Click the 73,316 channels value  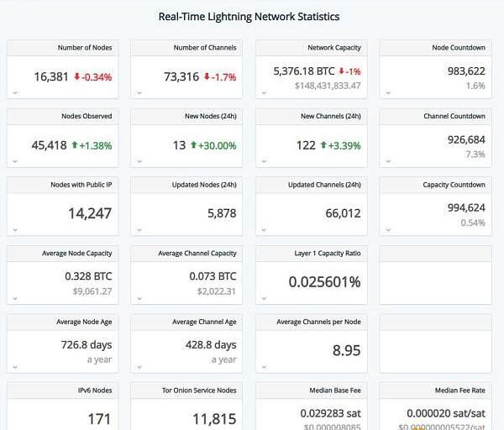coord(181,76)
